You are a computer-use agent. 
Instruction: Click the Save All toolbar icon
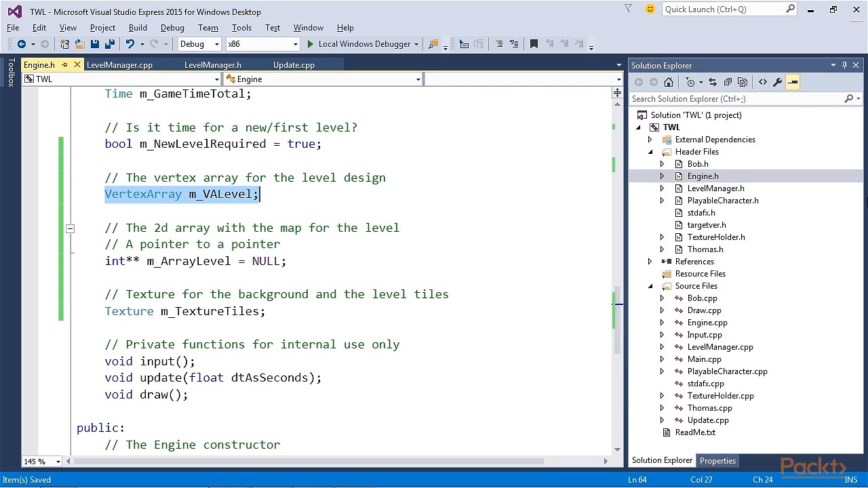[109, 44]
